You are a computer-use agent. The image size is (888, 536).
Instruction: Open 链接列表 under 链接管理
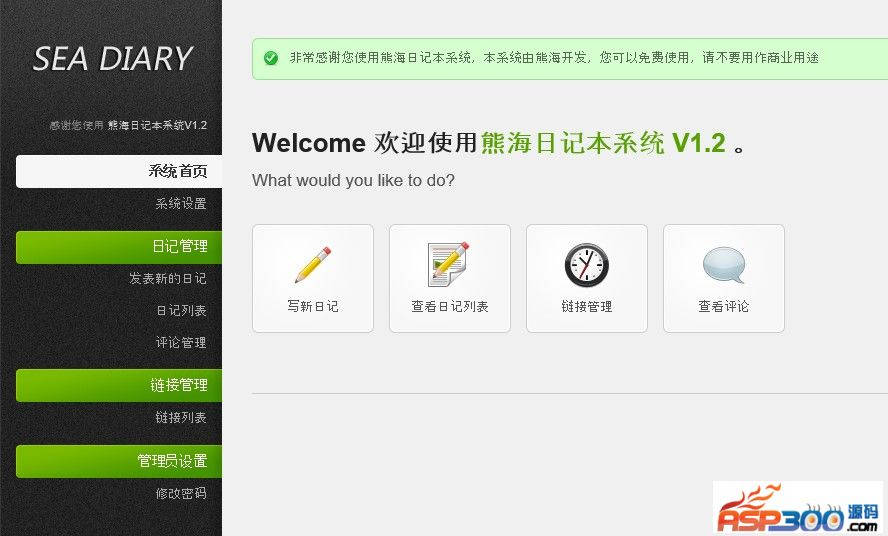181,418
